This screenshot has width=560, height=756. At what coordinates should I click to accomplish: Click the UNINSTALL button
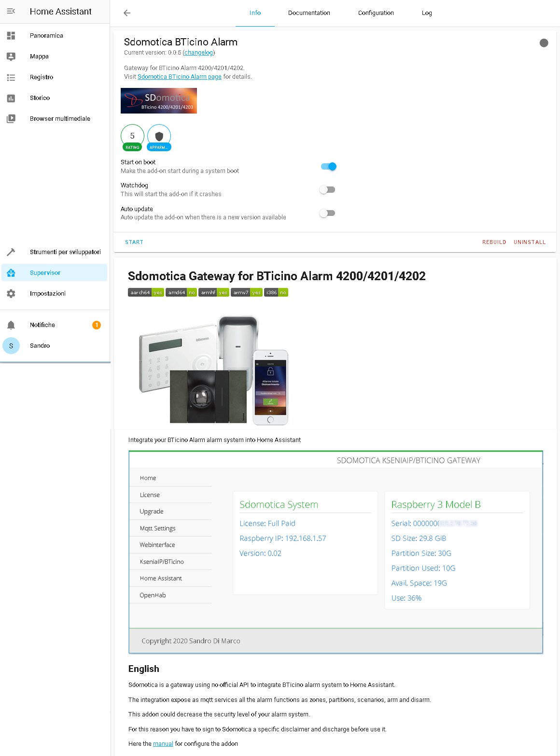coord(530,242)
